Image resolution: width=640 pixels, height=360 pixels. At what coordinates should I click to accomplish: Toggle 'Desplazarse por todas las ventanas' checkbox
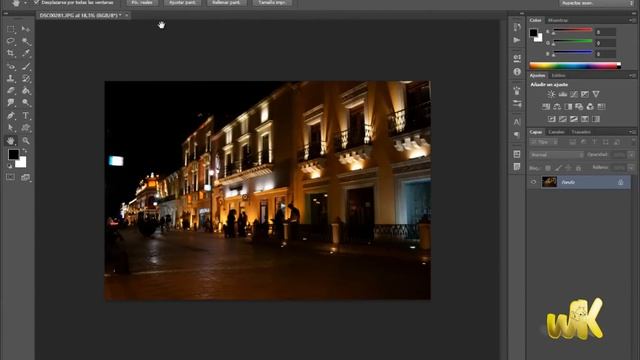tap(36, 2)
